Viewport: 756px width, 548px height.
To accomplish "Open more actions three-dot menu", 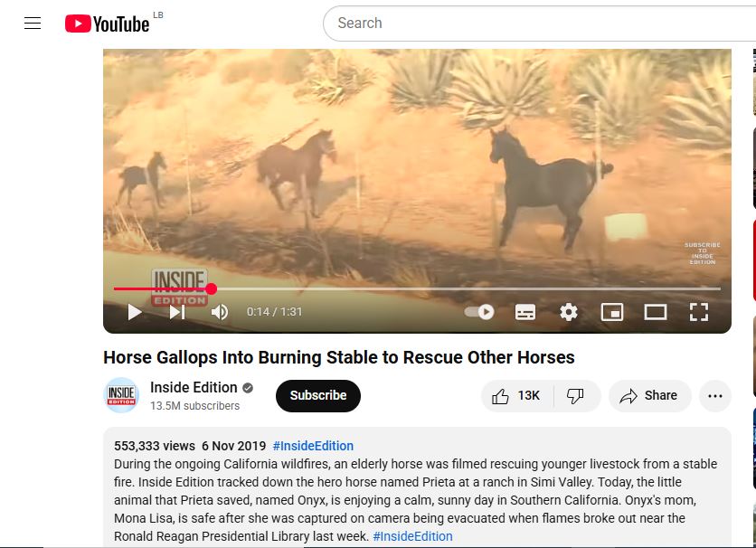I will (x=715, y=396).
